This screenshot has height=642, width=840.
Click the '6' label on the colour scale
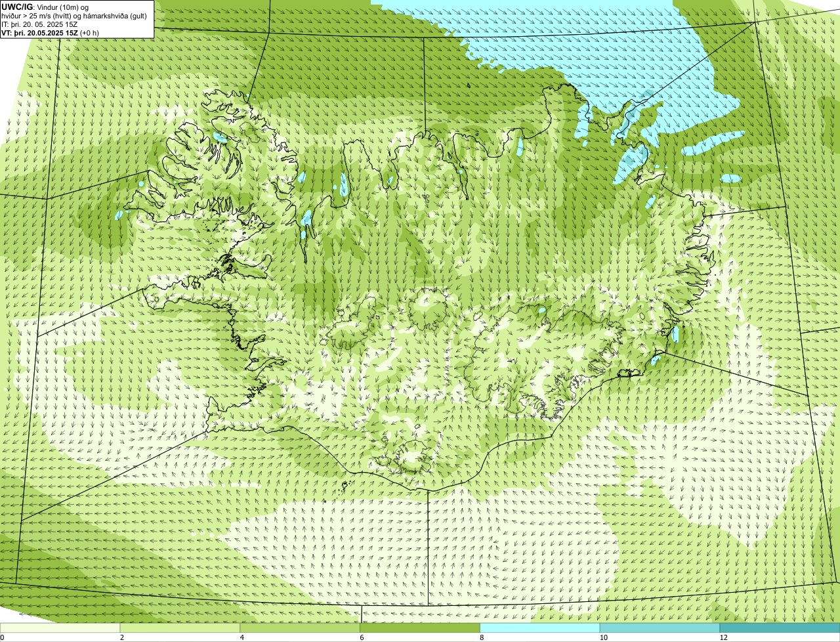pyautogui.click(x=362, y=637)
